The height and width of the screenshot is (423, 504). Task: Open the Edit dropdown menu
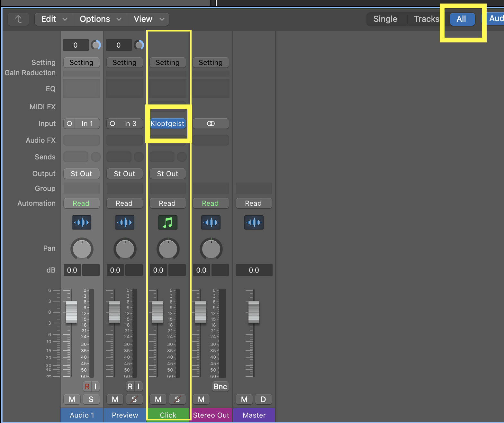coord(54,19)
